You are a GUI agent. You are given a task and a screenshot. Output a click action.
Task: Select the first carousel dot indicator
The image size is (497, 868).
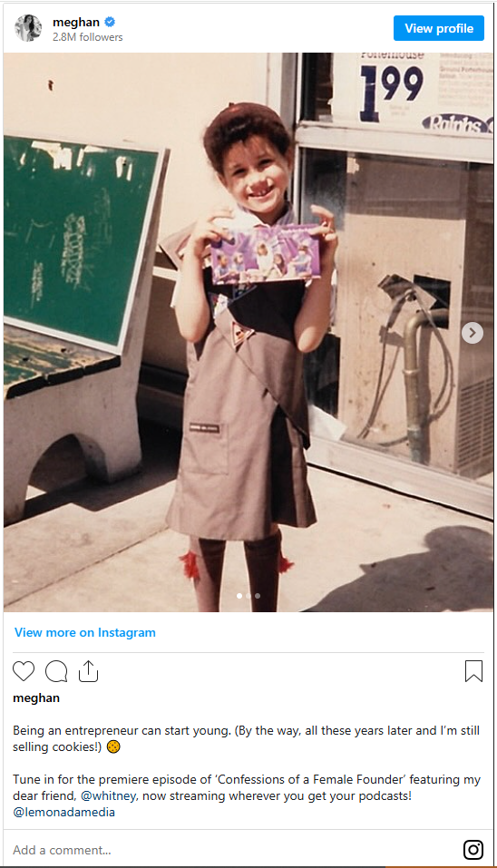pos(239,596)
